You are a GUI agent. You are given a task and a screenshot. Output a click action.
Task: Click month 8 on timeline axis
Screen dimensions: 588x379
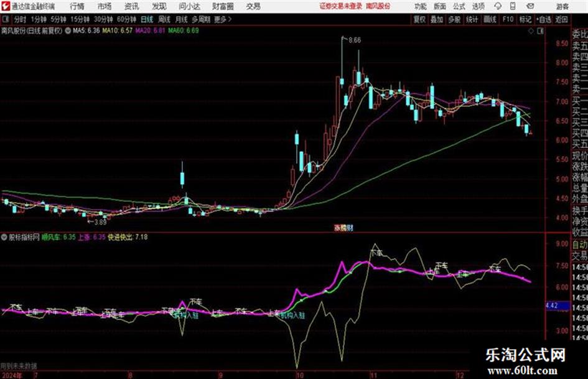130,375
